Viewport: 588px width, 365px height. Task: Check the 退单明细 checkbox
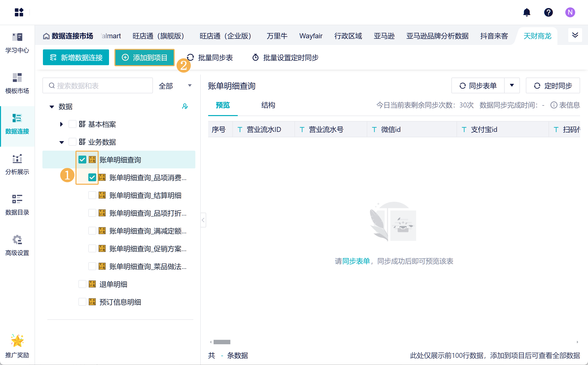coord(82,284)
